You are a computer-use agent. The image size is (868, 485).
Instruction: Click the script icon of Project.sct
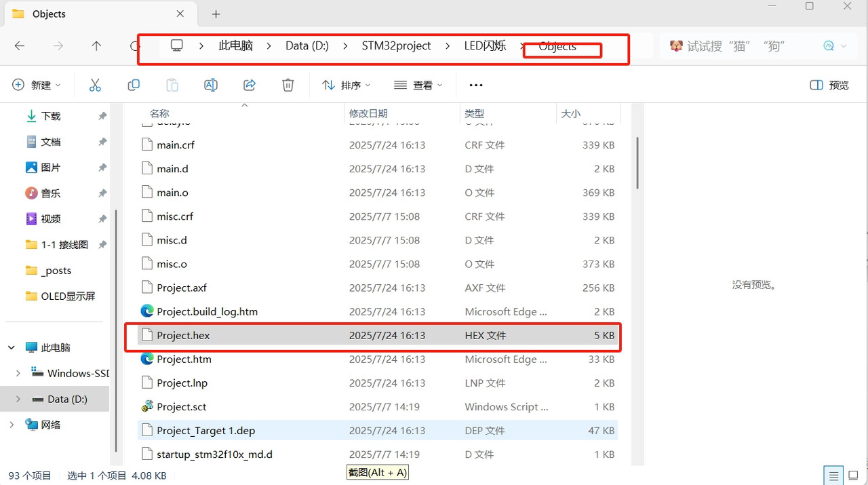147,406
